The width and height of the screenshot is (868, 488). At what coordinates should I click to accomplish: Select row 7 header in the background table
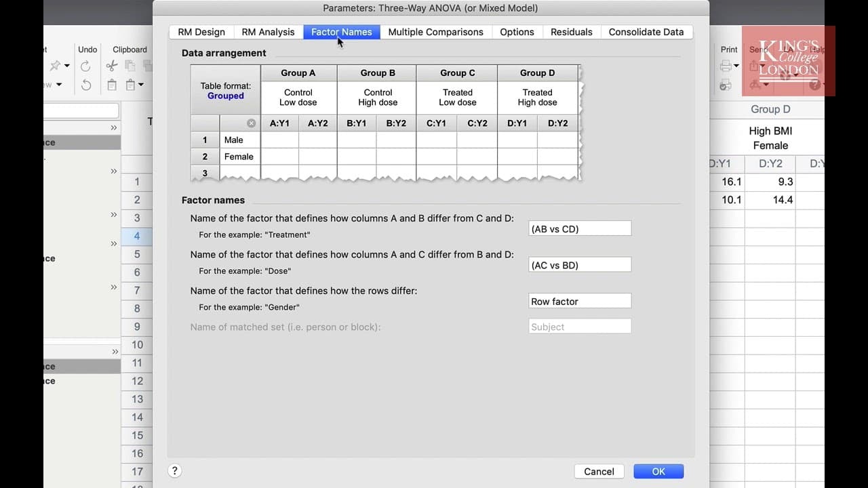tap(137, 290)
